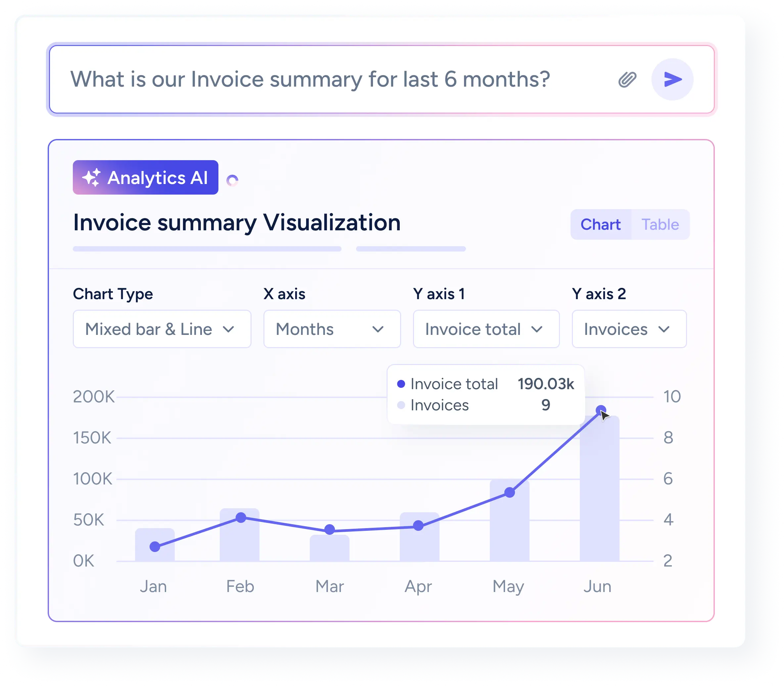Click the loading spinner beside Analytics AI
Viewport: 784px width, 686px height.
(232, 180)
